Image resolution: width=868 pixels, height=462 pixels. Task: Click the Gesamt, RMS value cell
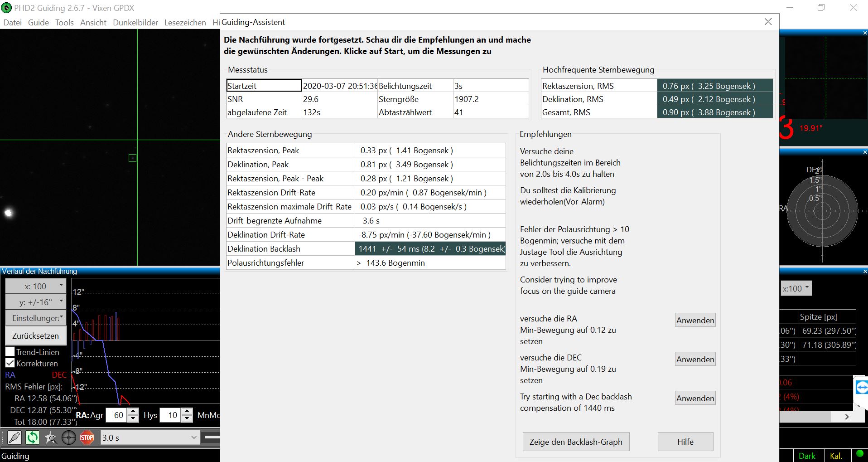[x=715, y=112]
